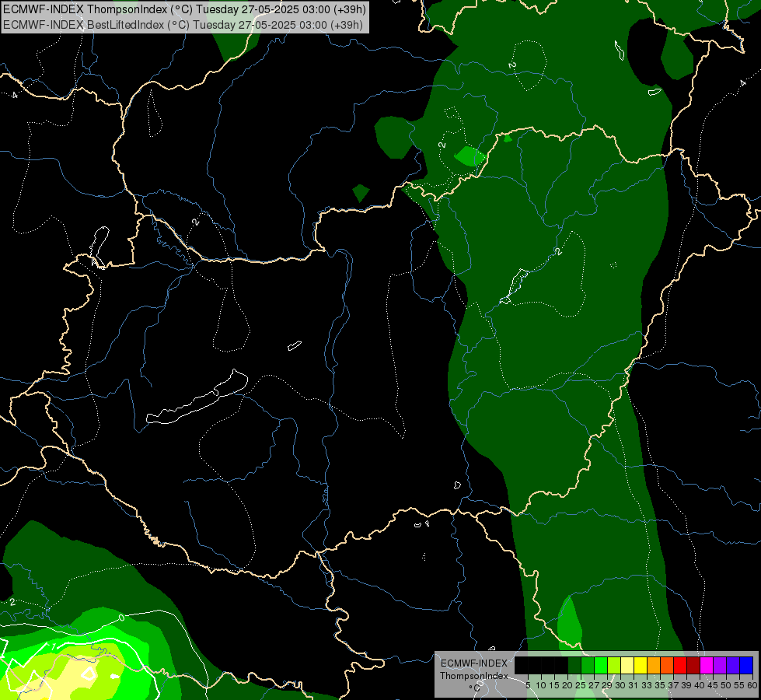Click the legend value 5 label
This screenshot has width=761, height=700.
528,685
